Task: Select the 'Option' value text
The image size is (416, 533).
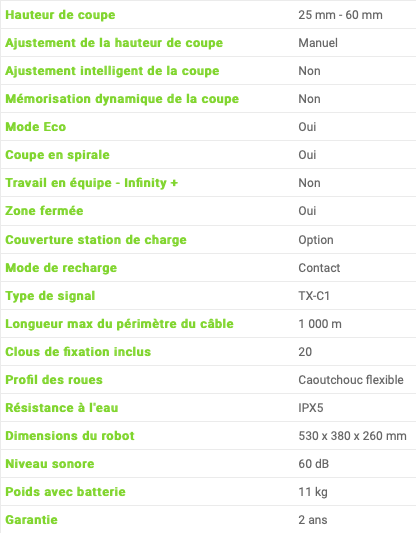Action: coord(316,240)
